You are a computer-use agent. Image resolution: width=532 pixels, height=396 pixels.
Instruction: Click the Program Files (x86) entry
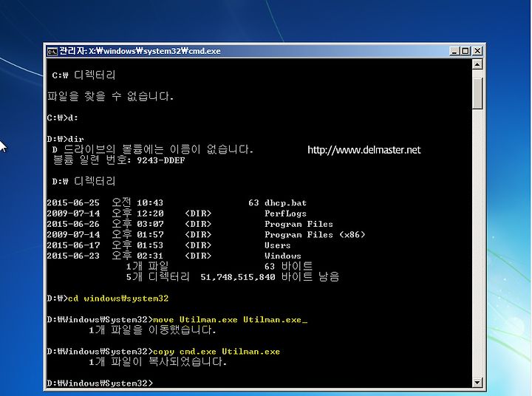coord(315,235)
